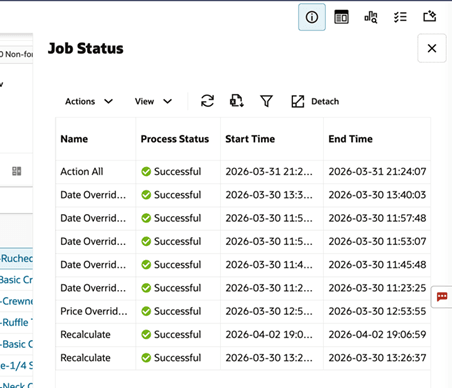Viewport: 452px width, 388px height.
Task: Click Date Overrid... job ending 11:57:48
Action: click(93, 218)
